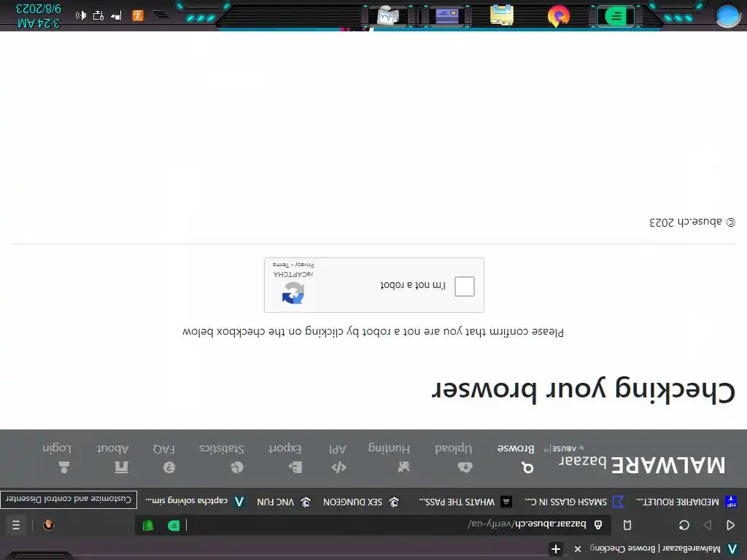Open a new tab with plus
Viewport: 747px width, 560px height.
pos(555,549)
